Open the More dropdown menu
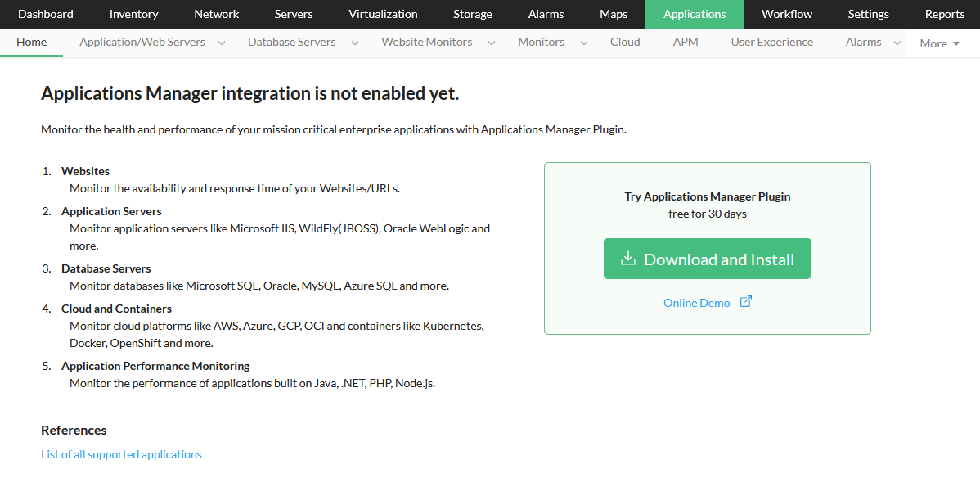The height and width of the screenshot is (496, 980). pyautogui.click(x=939, y=43)
